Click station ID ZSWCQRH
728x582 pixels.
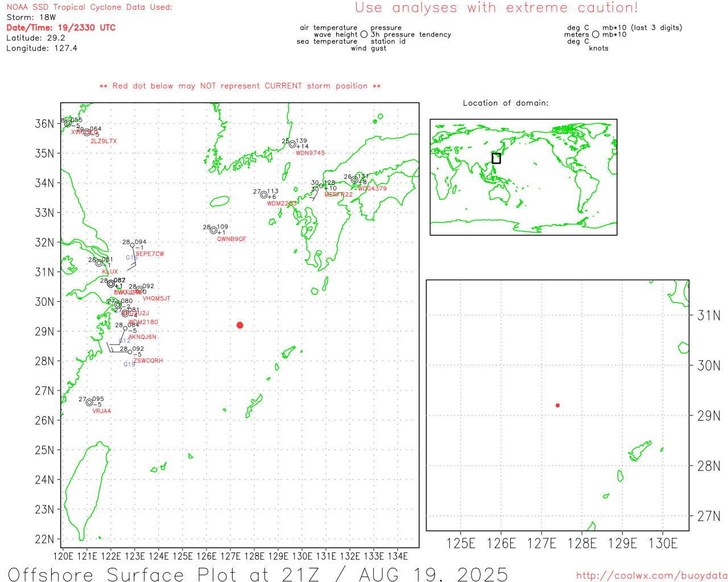pyautogui.click(x=148, y=361)
